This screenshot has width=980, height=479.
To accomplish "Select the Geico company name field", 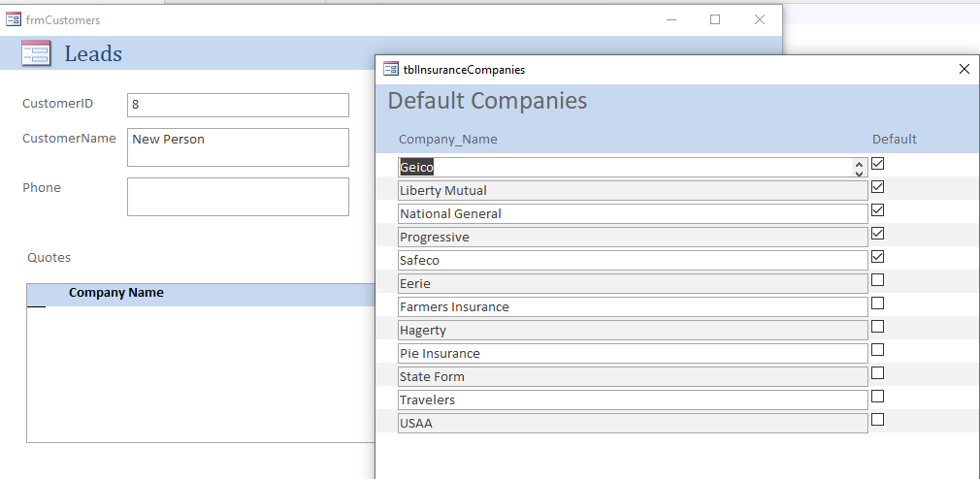I will click(633, 168).
